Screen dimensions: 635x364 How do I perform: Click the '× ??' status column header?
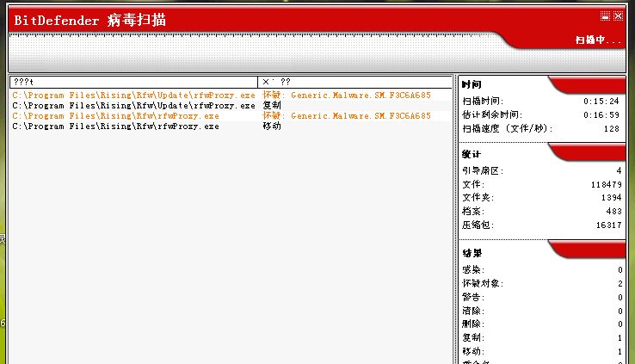354,83
